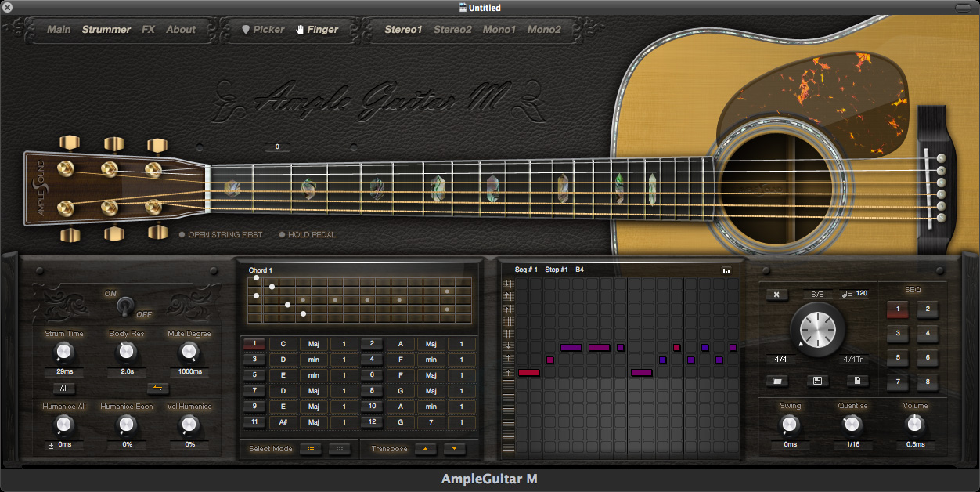
Task: Choose the grey grid Select Mode icon
Action: click(x=340, y=449)
